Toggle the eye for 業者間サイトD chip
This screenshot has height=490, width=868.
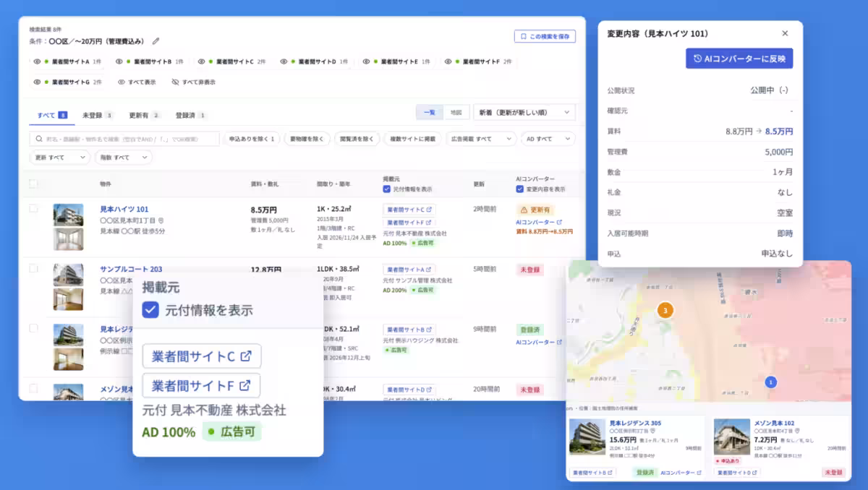click(x=284, y=62)
